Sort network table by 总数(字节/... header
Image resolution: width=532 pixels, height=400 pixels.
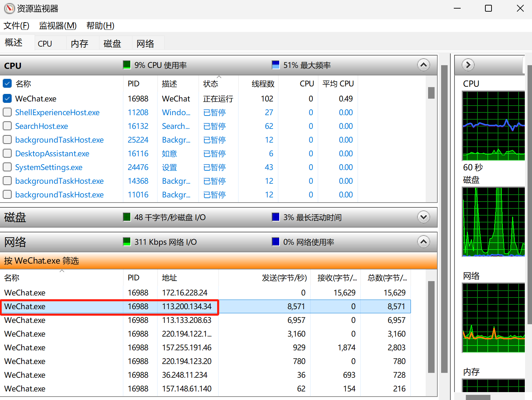[386, 278]
